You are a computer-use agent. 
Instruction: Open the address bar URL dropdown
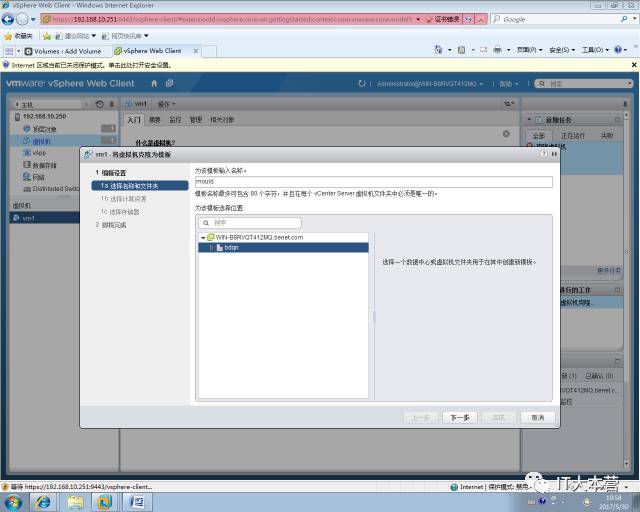click(x=418, y=19)
